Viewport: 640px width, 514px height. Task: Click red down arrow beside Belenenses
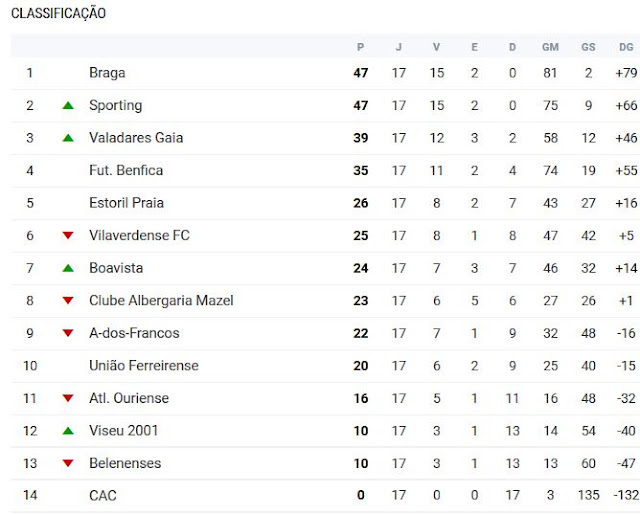(x=68, y=464)
